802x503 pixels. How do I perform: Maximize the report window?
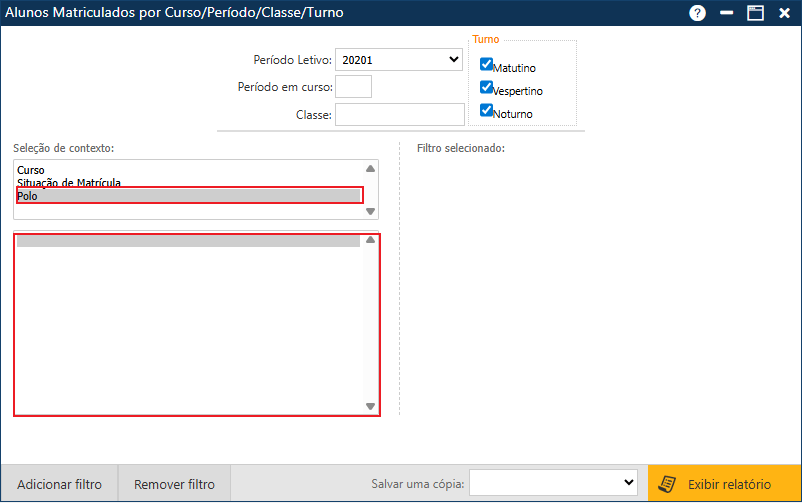tap(756, 13)
